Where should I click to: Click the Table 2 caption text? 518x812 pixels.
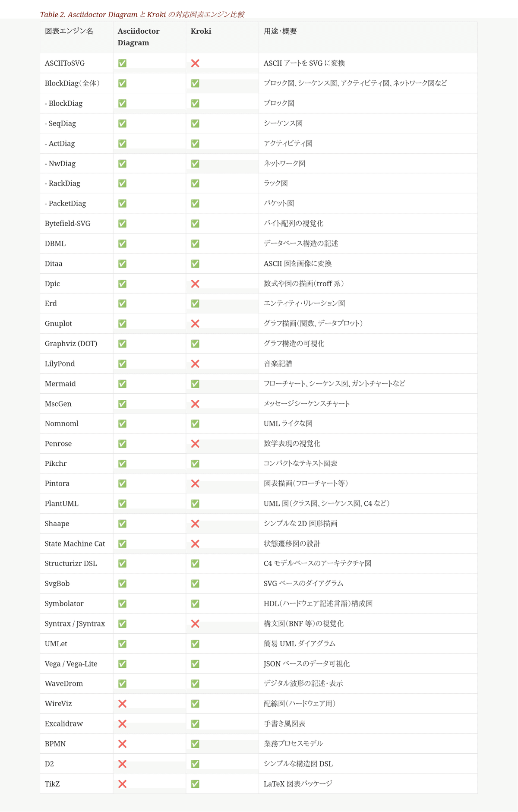(142, 15)
